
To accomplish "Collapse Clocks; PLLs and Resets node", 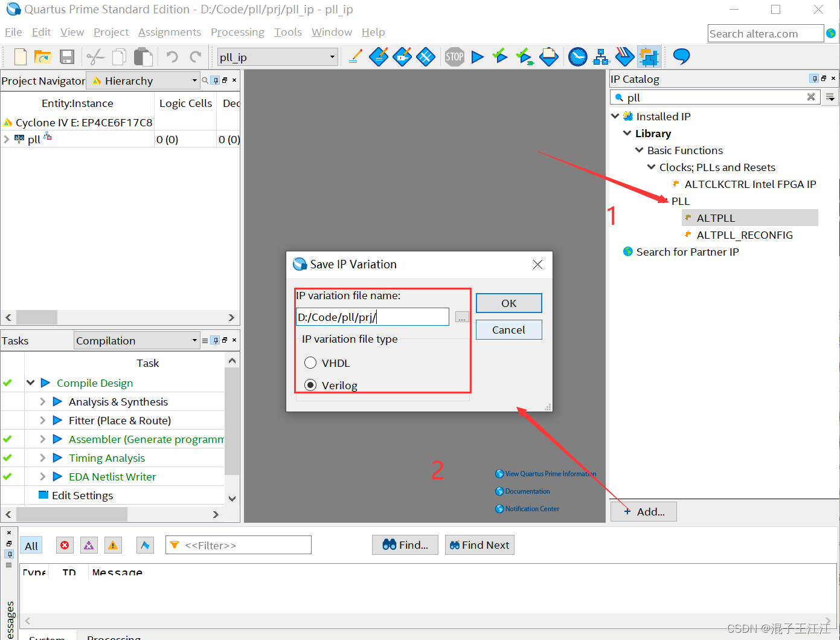I will coord(651,167).
